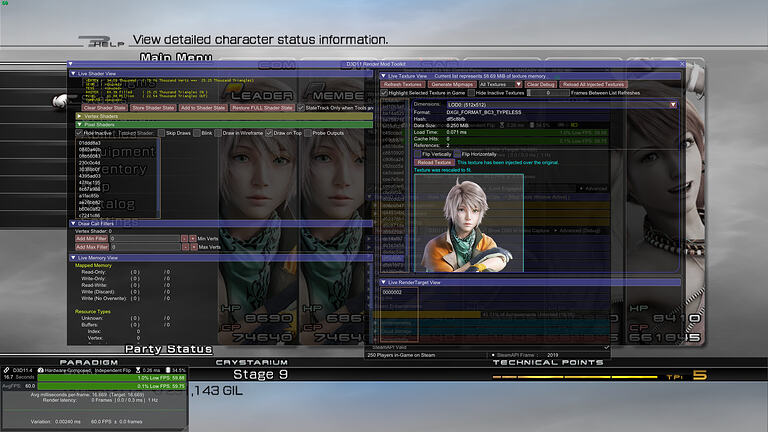The height and width of the screenshot is (432, 768).
Task: Click the Add Min Filter button
Action: coord(93,238)
